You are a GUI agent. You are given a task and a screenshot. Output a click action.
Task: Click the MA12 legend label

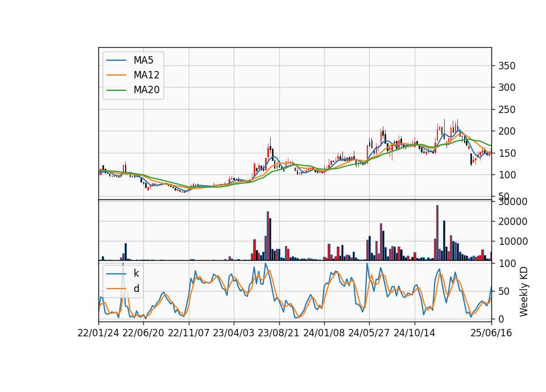point(146,75)
